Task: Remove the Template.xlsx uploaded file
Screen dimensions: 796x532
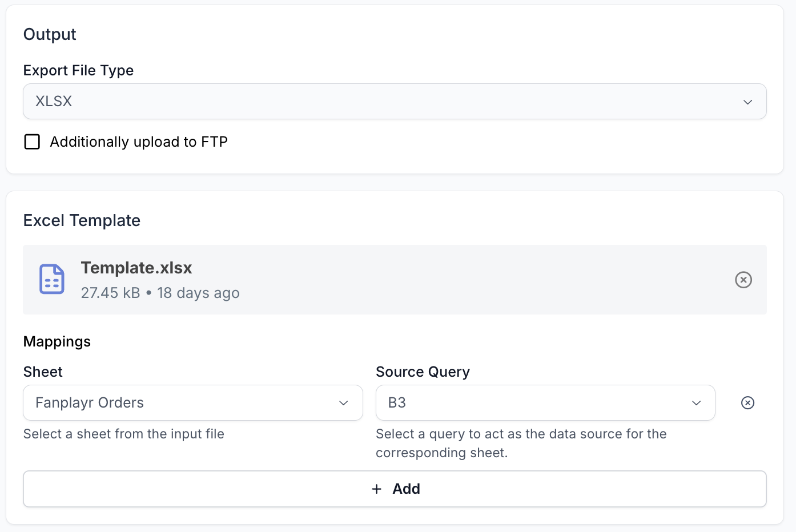Action: click(743, 280)
